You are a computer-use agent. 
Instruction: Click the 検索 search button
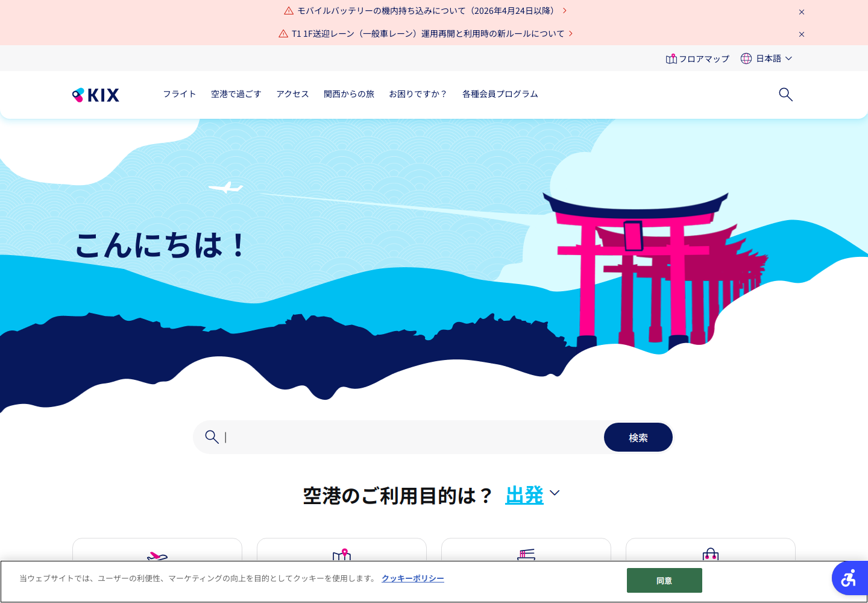tap(638, 437)
